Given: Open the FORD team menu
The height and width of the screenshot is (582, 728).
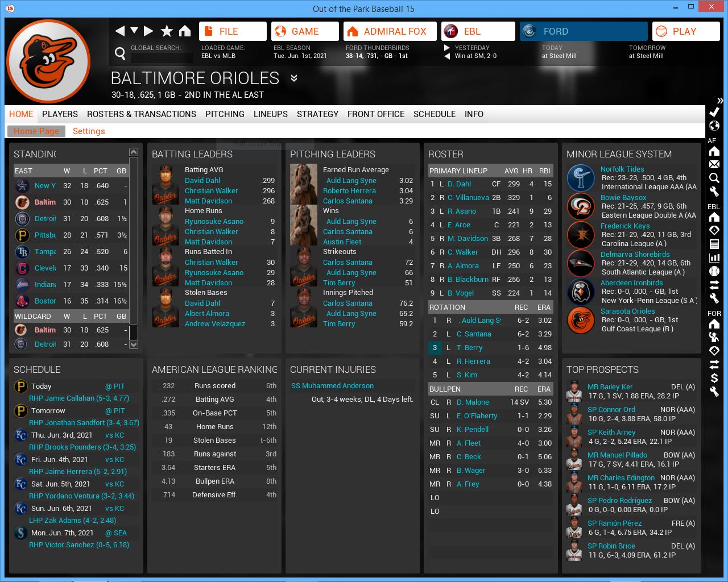Looking at the screenshot, I should coord(584,31).
